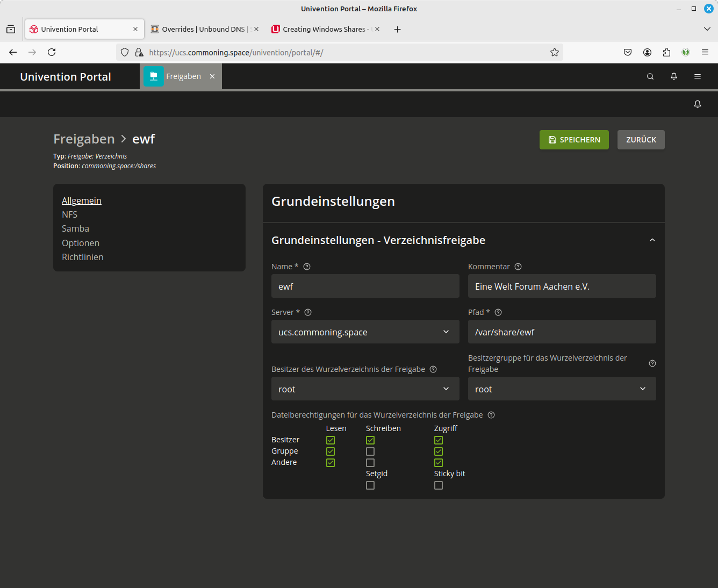Switch to Freigaben portal tab
This screenshot has height=588, width=718.
(181, 76)
